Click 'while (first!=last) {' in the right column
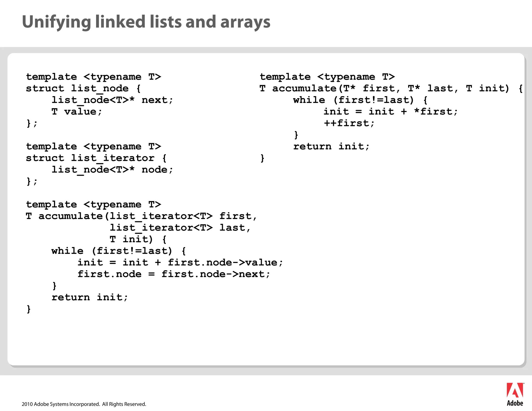 [360, 100]
